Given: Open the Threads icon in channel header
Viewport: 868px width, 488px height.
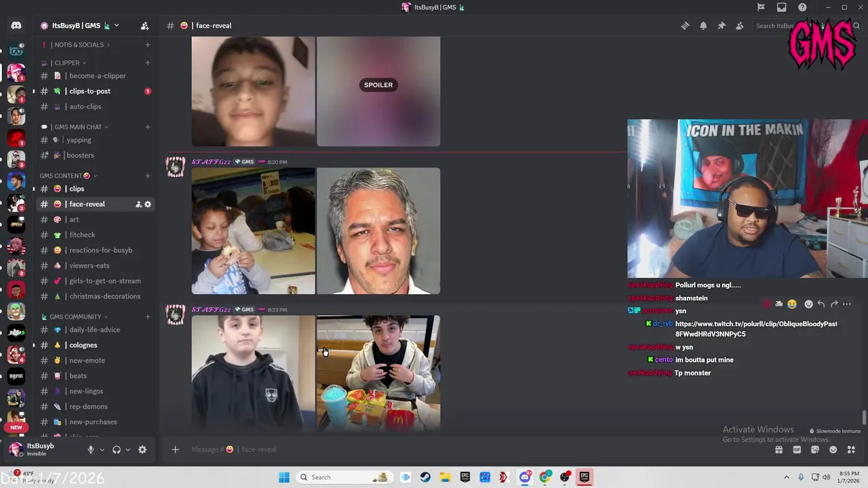Looking at the screenshot, I should click(685, 26).
